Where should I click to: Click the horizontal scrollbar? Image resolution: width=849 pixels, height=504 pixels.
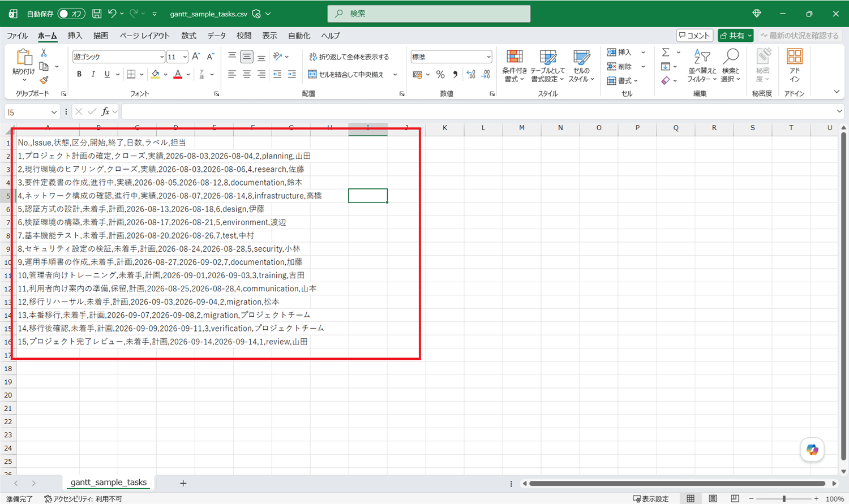point(677,484)
